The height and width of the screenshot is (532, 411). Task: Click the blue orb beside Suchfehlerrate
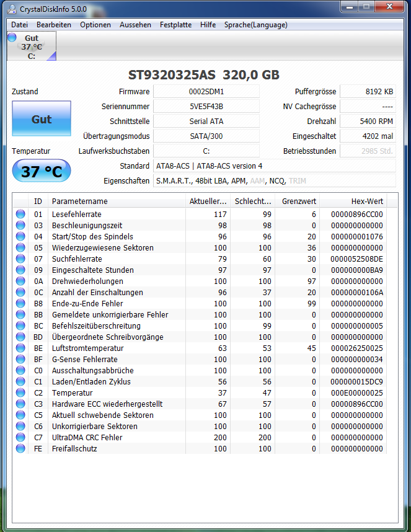click(x=21, y=259)
